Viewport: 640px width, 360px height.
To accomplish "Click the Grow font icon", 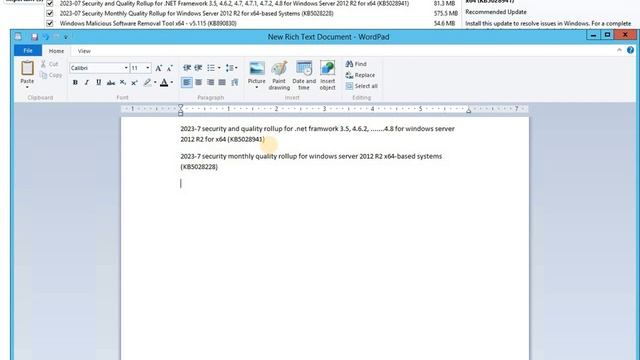I will pyautogui.click(x=158, y=68).
